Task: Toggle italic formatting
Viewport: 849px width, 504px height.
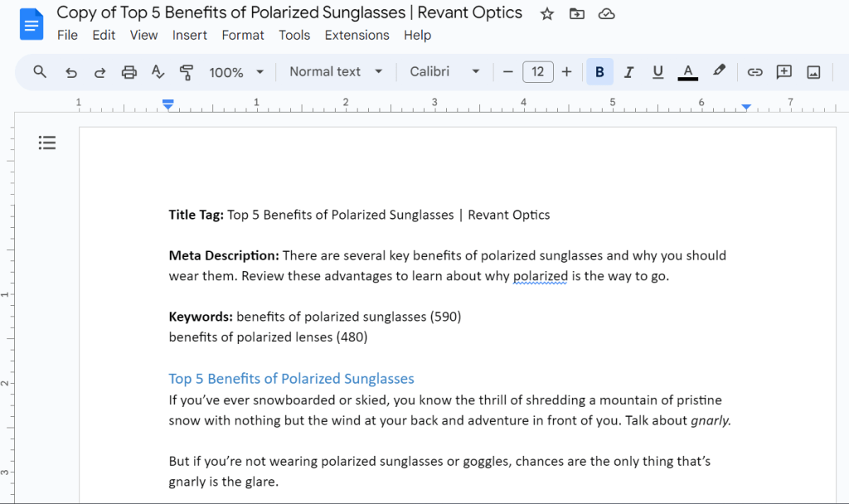Action: pyautogui.click(x=628, y=72)
